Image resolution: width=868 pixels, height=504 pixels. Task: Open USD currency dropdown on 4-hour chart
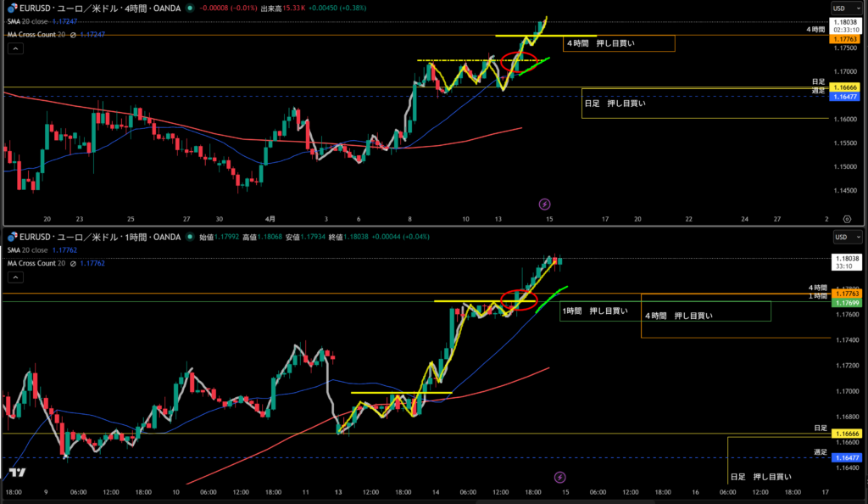pyautogui.click(x=845, y=8)
